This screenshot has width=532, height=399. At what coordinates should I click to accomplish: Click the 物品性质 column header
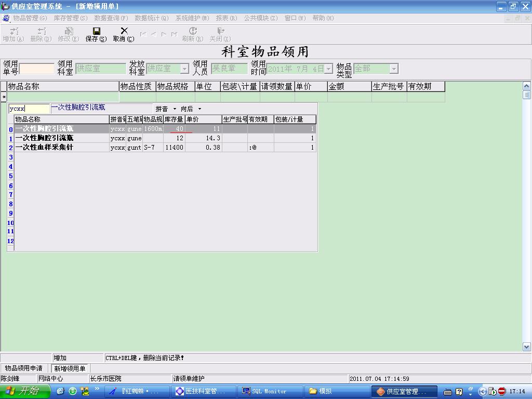(137, 87)
